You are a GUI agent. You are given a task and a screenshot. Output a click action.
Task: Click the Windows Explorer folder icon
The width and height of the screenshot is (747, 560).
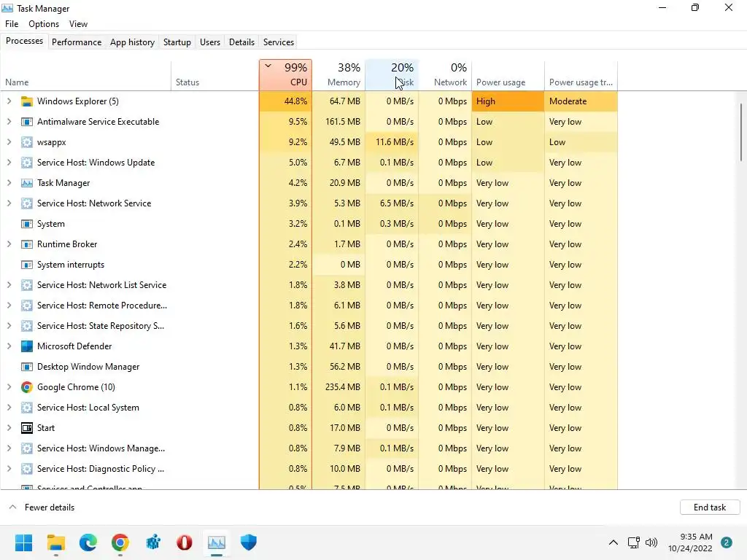(x=27, y=101)
